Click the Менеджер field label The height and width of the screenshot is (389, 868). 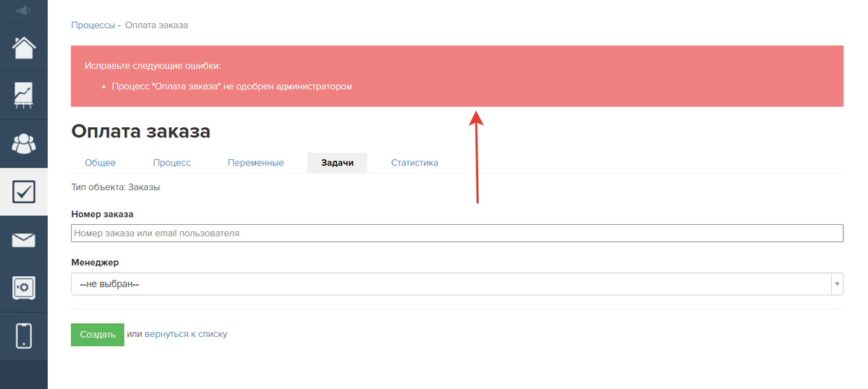pos(95,262)
